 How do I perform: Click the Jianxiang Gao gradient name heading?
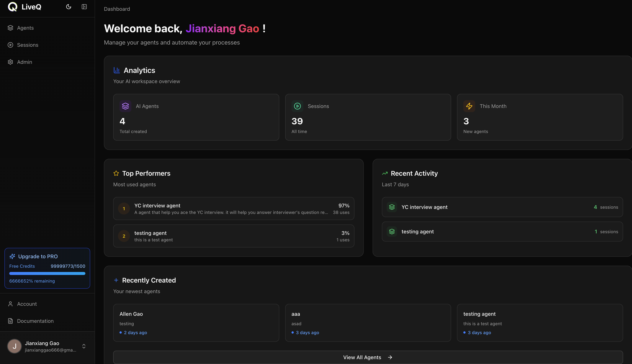coord(222,29)
